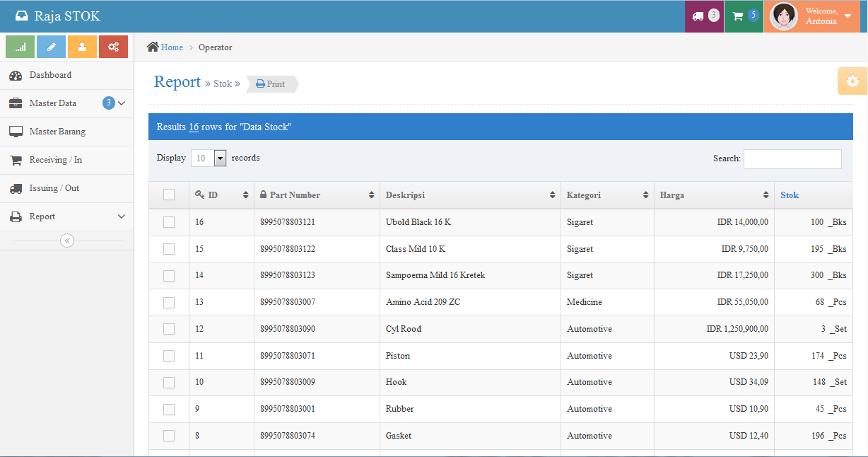Open the Display records count dropdown
868x457 pixels.
click(209, 158)
